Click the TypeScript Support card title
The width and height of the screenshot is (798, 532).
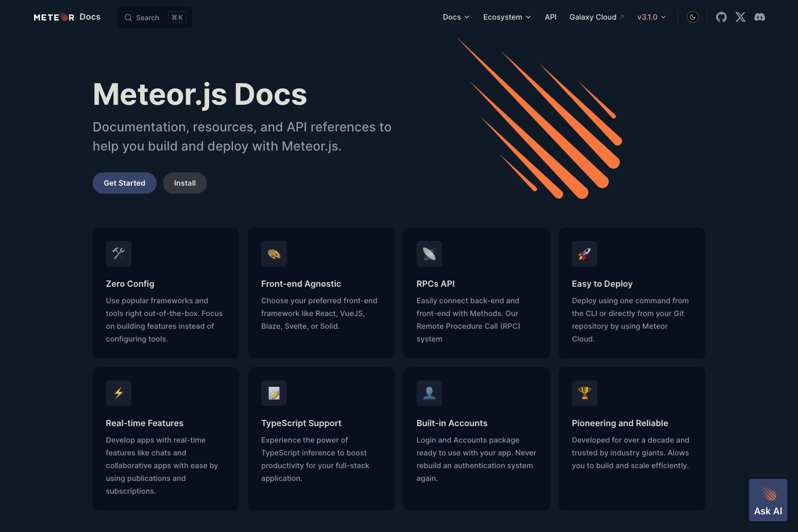coord(301,423)
